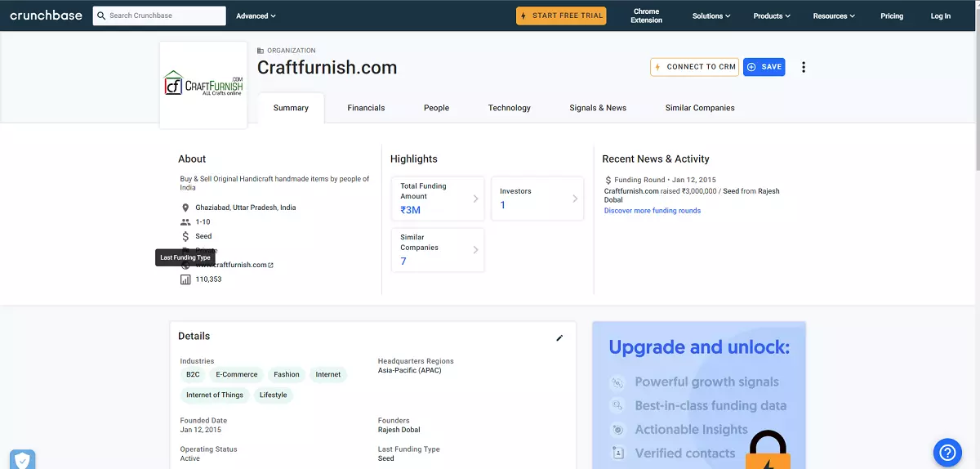980x469 pixels.
Task: Open the Similar Companies tab
Action: pyautogui.click(x=700, y=108)
